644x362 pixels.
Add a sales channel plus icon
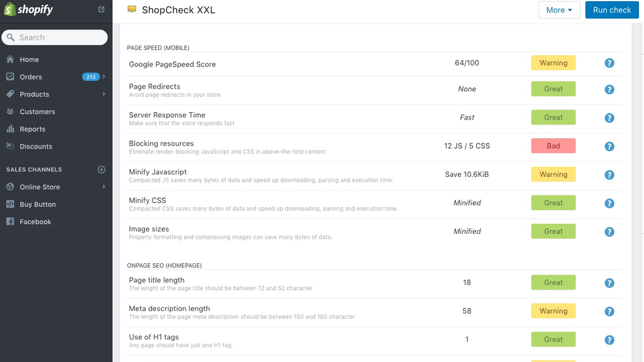tap(101, 169)
